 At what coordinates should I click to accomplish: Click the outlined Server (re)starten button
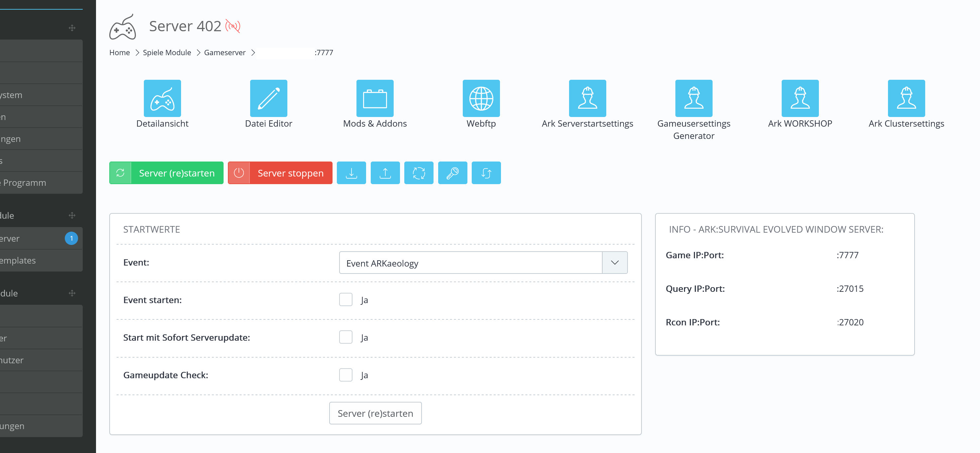375,413
